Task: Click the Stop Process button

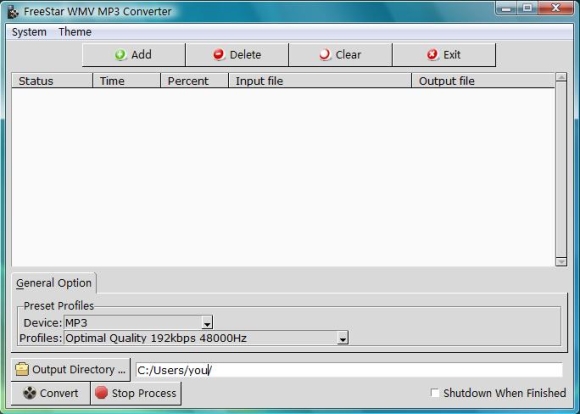Action: point(136,393)
